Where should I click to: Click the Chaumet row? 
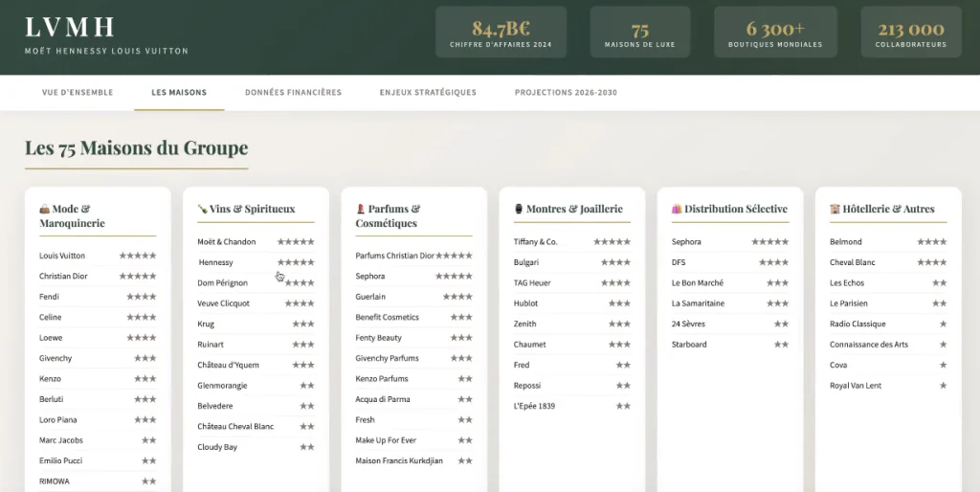(572, 345)
